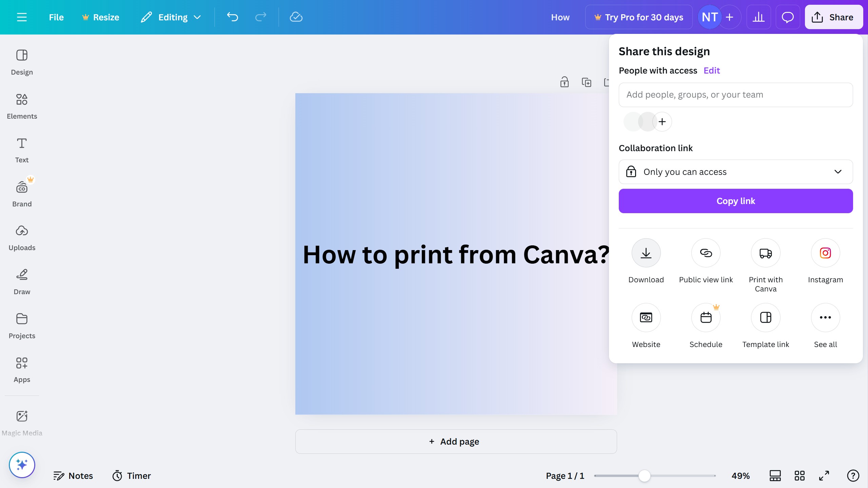Open the Public view link option
868x488 pixels.
(x=706, y=253)
